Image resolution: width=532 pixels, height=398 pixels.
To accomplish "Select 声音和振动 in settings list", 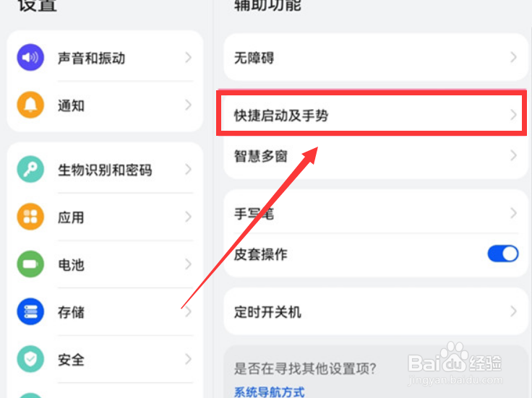I will pyautogui.click(x=92, y=58).
